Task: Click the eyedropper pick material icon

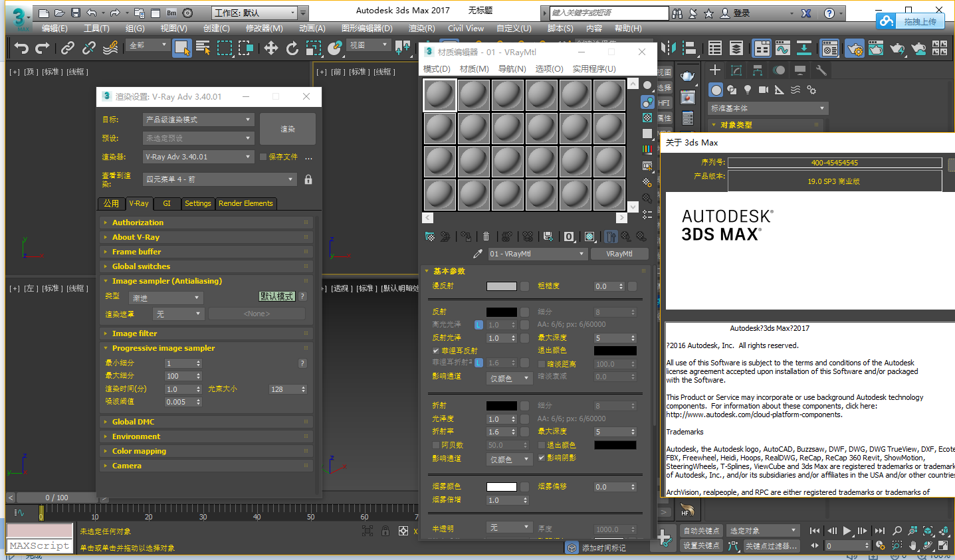Action: point(477,254)
